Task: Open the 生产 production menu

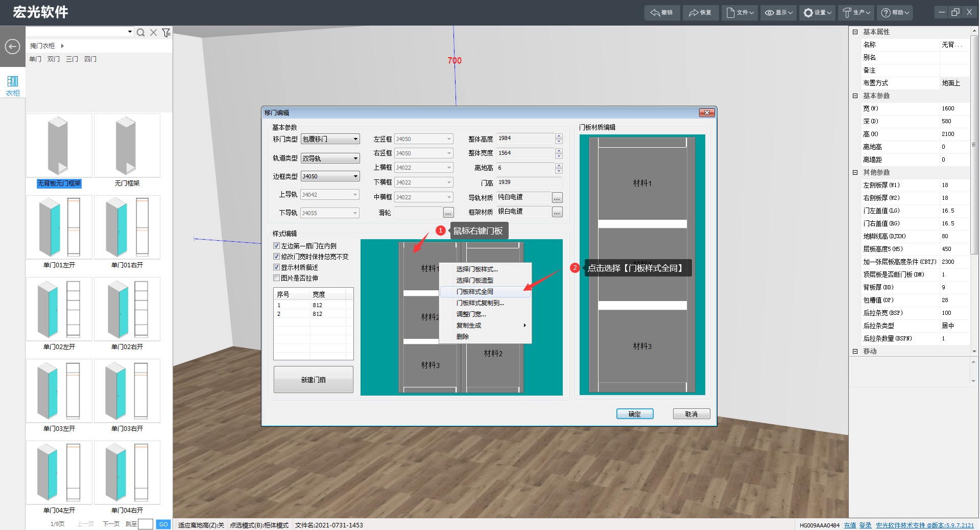Action: (856, 12)
